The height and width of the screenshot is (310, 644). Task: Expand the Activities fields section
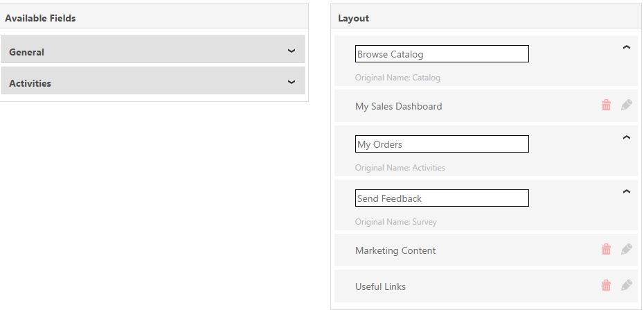(292, 83)
